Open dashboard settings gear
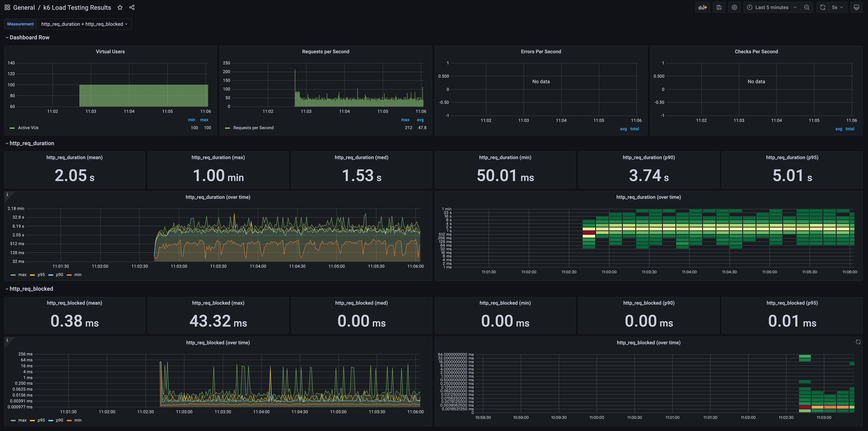 pyautogui.click(x=734, y=7)
